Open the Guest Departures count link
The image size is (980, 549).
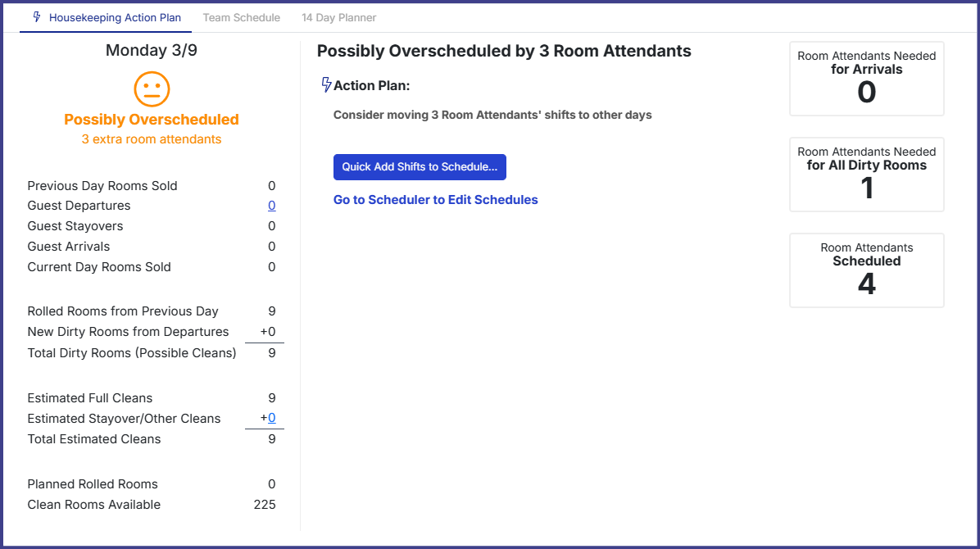point(272,206)
